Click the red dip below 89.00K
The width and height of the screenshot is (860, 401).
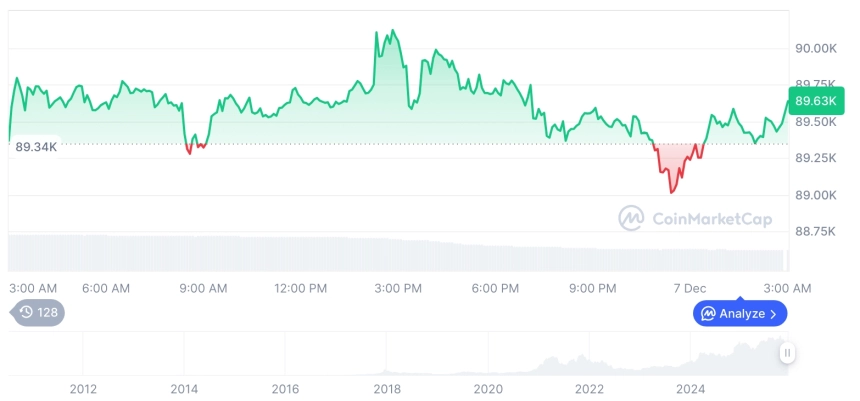click(671, 189)
